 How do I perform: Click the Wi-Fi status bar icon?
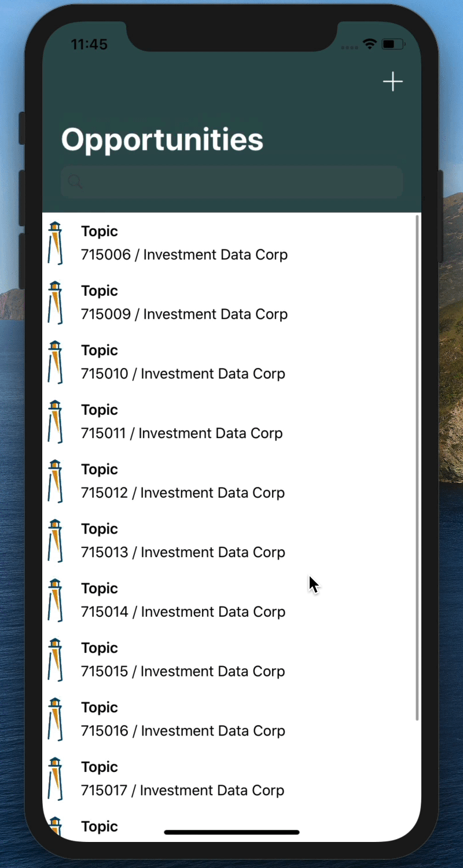(369, 44)
